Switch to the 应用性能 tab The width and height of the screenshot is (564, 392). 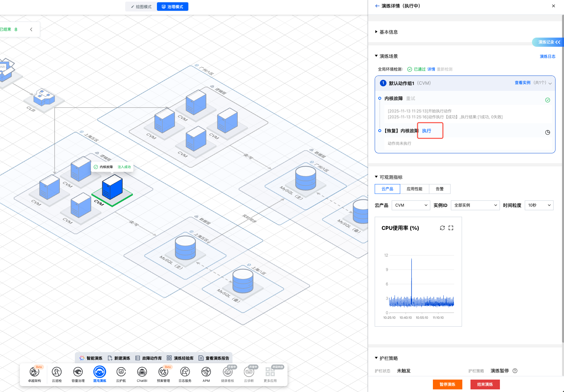[414, 189]
